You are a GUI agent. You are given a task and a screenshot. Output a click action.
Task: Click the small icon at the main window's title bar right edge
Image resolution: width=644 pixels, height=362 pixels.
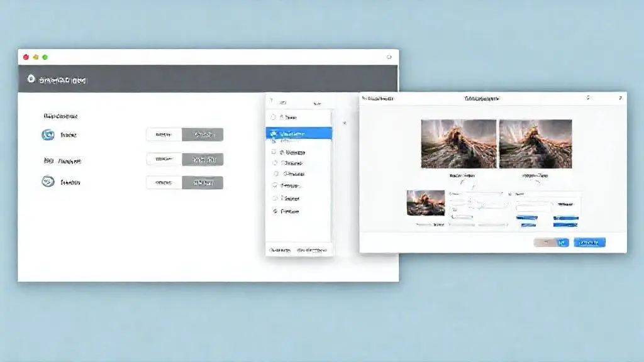(x=388, y=57)
